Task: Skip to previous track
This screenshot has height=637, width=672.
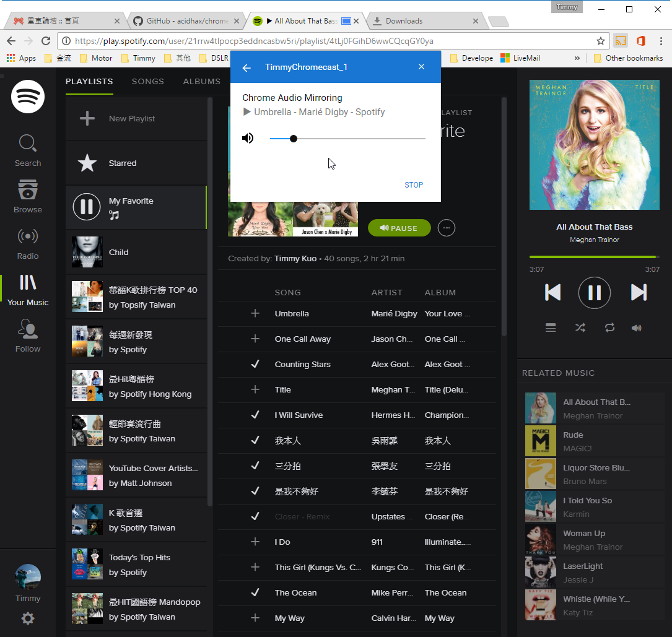Action: 553,293
